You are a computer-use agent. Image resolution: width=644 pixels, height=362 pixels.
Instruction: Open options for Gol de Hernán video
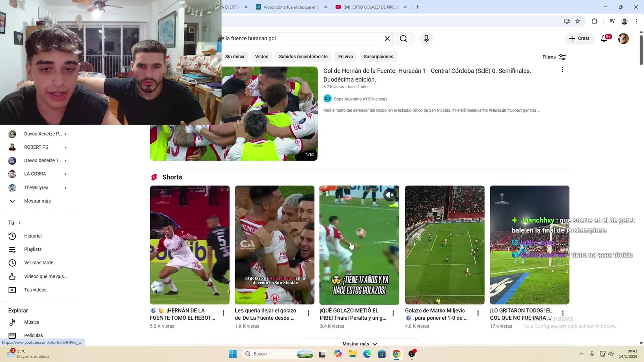(562, 70)
